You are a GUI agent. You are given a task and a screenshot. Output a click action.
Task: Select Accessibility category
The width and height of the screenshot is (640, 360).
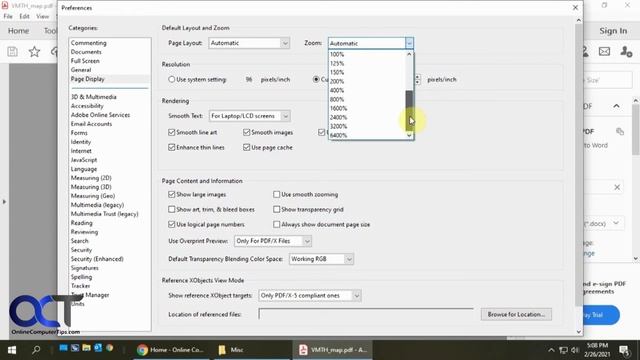click(x=87, y=106)
